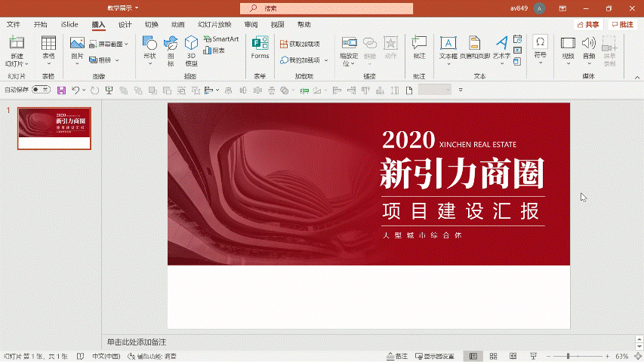Screen dimensions: 644x362
Task: Open Microsoft Forms from the ribbon
Action: 260,48
